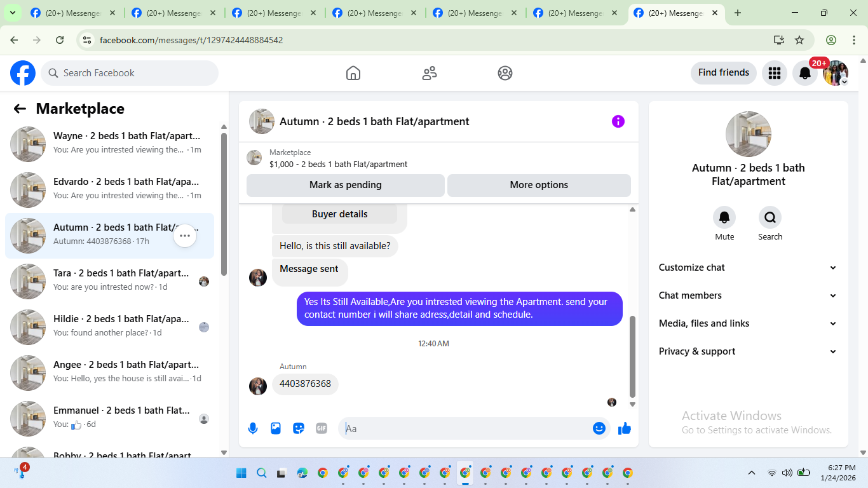Click the chat messages scrollbar thumb

632,356
